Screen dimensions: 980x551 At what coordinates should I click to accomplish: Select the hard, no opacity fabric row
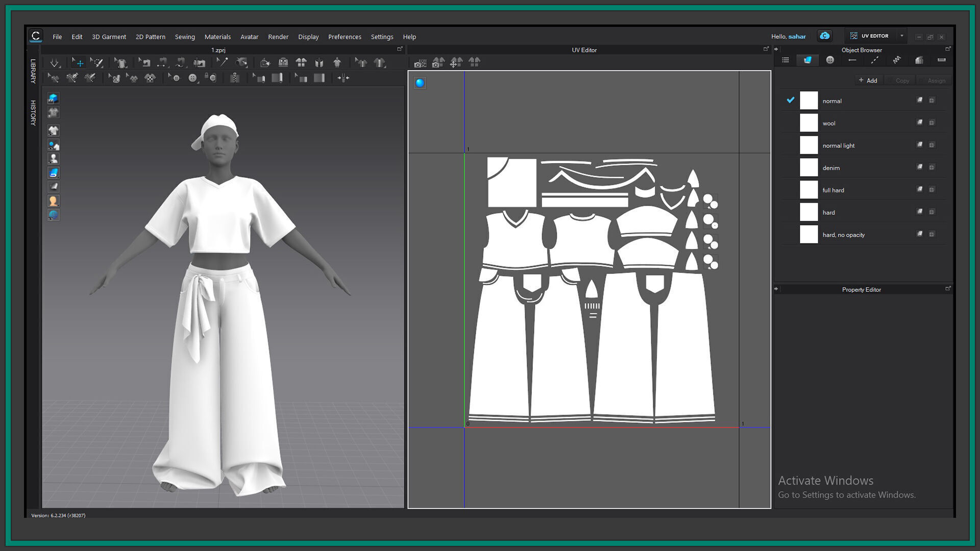pos(864,234)
